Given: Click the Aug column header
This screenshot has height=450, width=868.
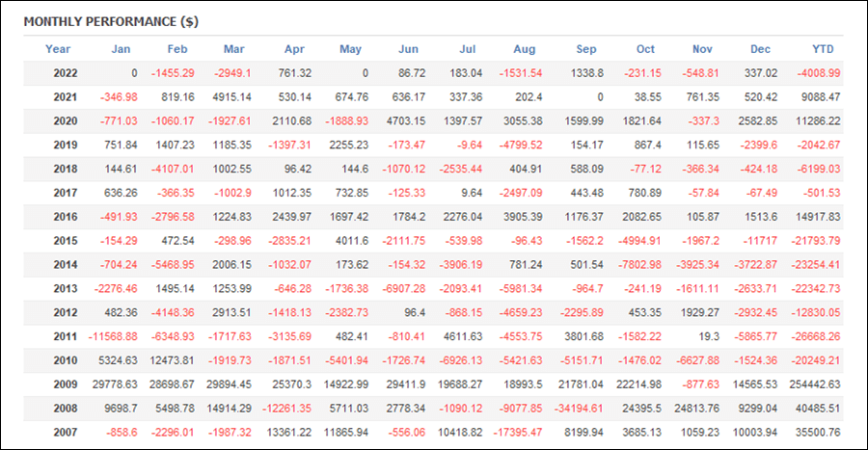Looking at the screenshot, I should click(x=525, y=49).
